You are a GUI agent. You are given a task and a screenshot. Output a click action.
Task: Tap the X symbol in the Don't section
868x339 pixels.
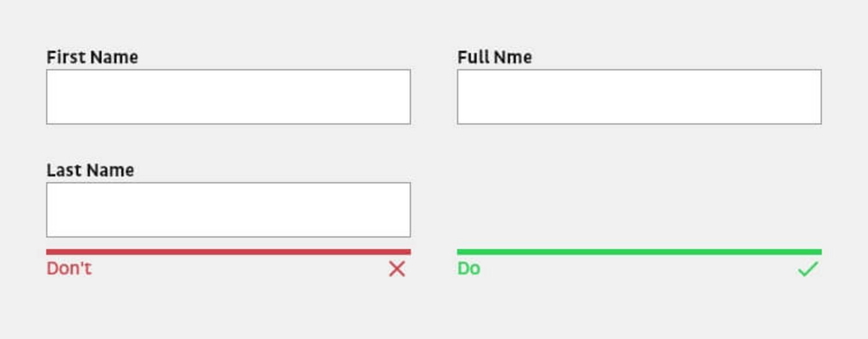(x=396, y=269)
